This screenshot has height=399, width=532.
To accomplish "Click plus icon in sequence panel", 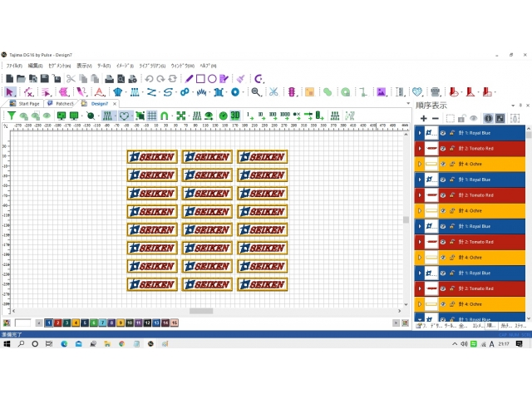I will pyautogui.click(x=423, y=118).
